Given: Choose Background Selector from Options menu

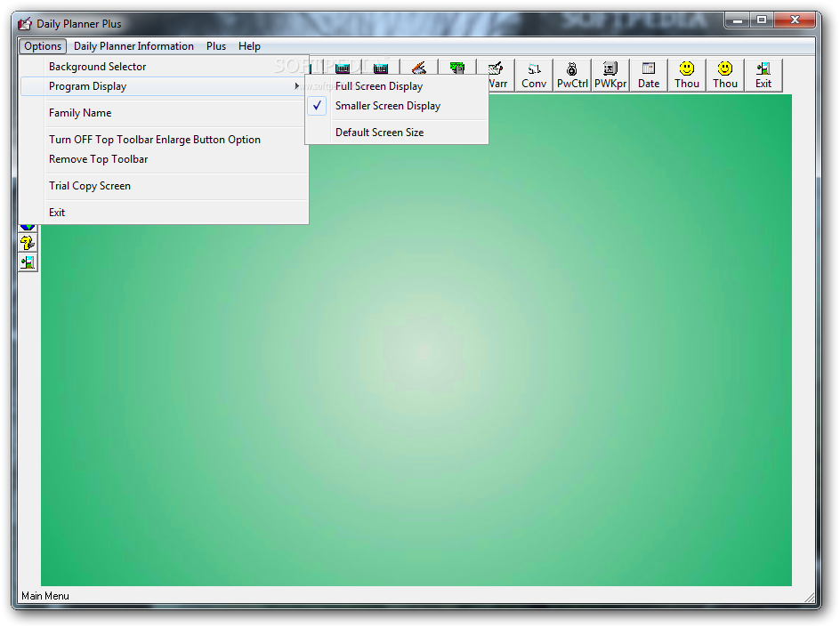Looking at the screenshot, I should tap(164, 67).
